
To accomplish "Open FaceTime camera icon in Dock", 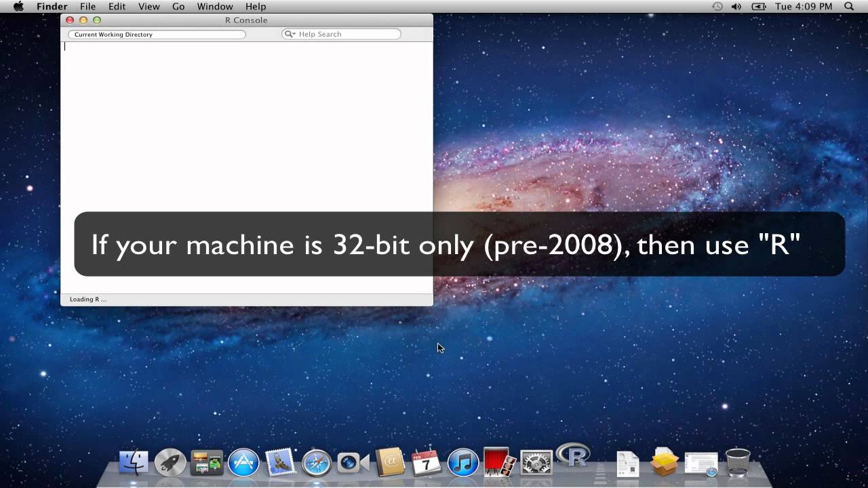I will click(x=353, y=463).
